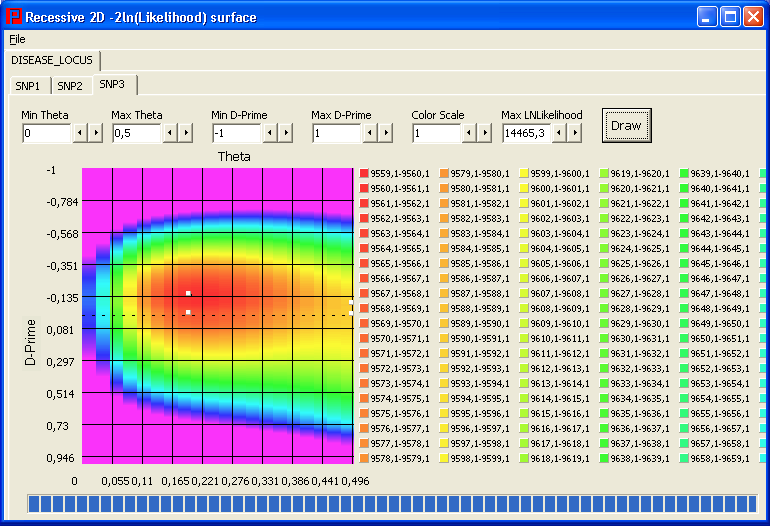Click yellow swatch for 9599,1-9600,1
The image size is (770, 526).
point(524,173)
